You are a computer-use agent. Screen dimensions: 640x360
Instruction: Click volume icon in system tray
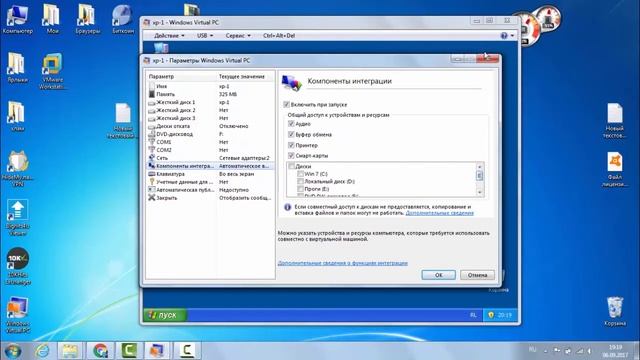(x=589, y=351)
